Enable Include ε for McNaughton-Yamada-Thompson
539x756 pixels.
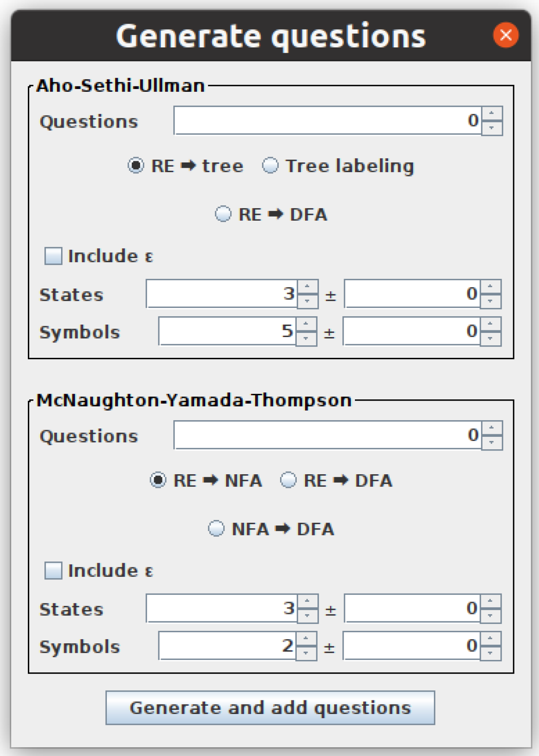[x=54, y=571]
